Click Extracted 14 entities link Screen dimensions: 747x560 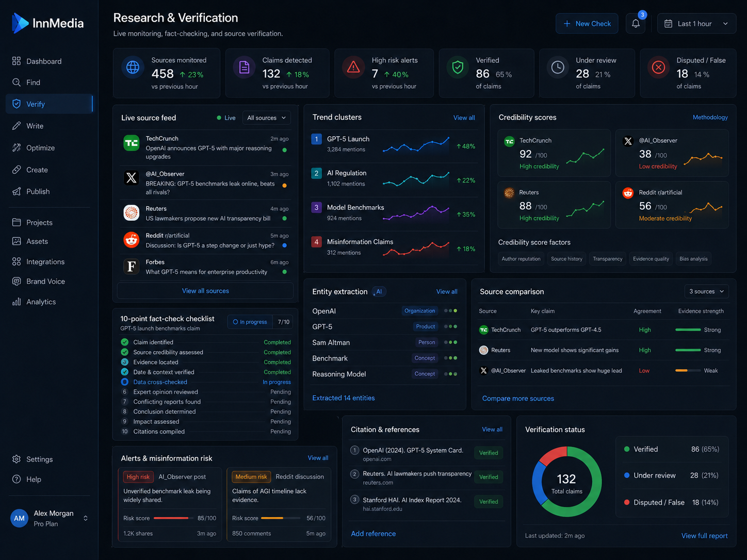343,398
